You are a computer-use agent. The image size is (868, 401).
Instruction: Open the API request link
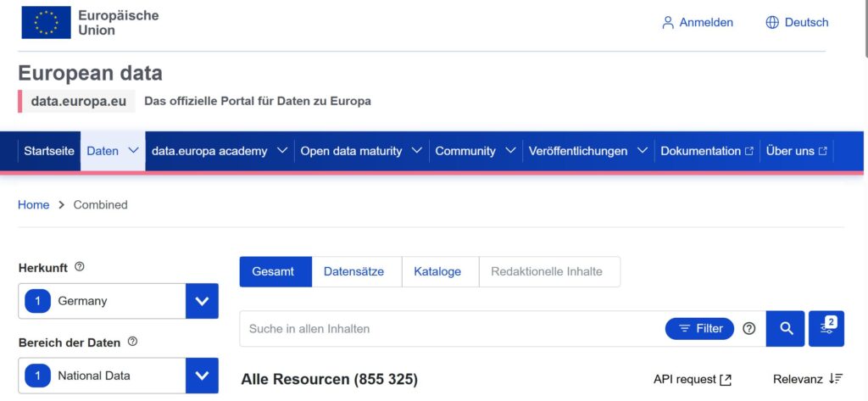pos(692,379)
